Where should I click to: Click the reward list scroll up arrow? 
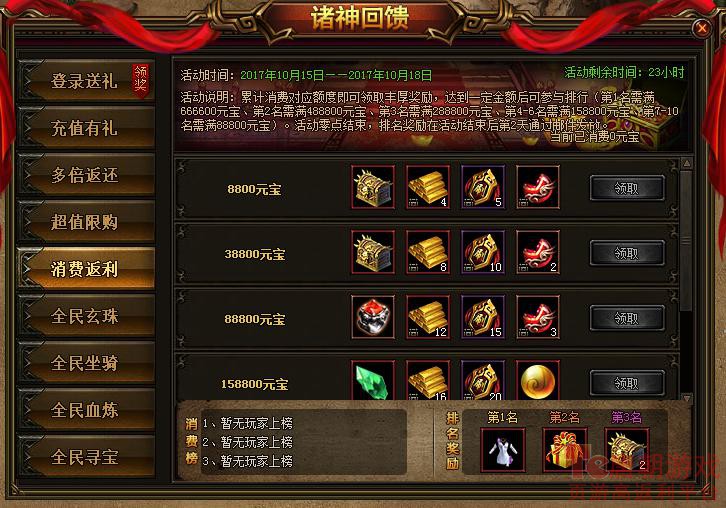tap(687, 163)
